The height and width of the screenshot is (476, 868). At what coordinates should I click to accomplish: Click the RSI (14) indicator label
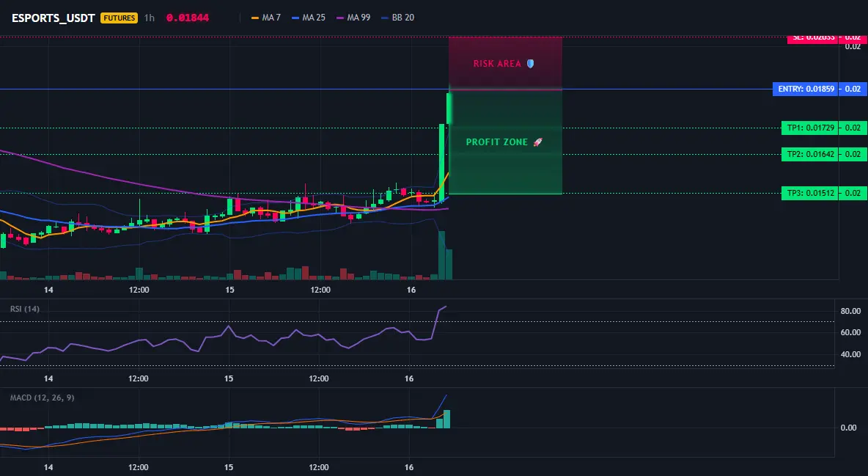[x=25, y=309]
